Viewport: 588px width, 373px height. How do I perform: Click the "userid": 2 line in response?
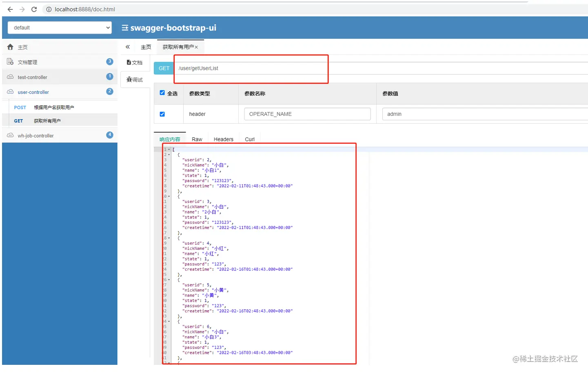[197, 160]
